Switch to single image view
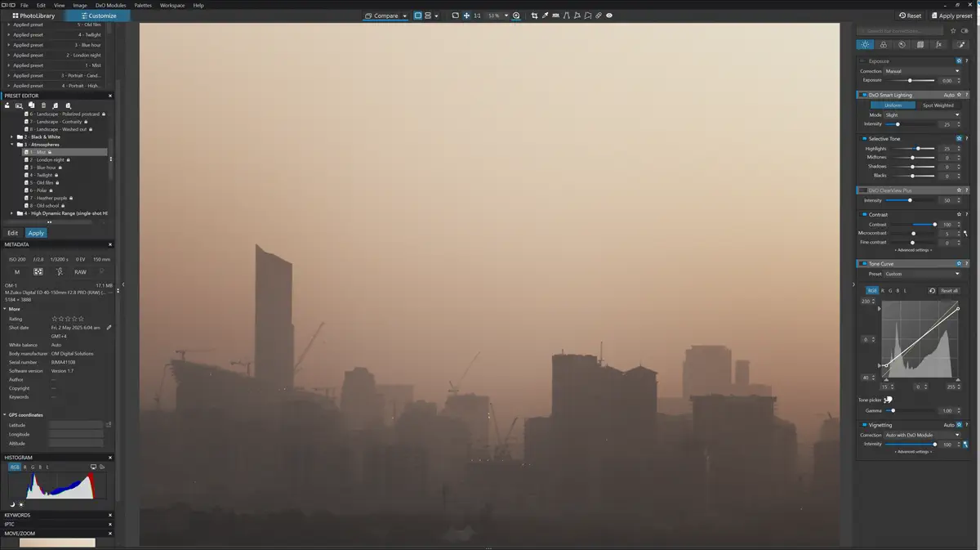Screen dimensions: 980x550 click(418, 16)
